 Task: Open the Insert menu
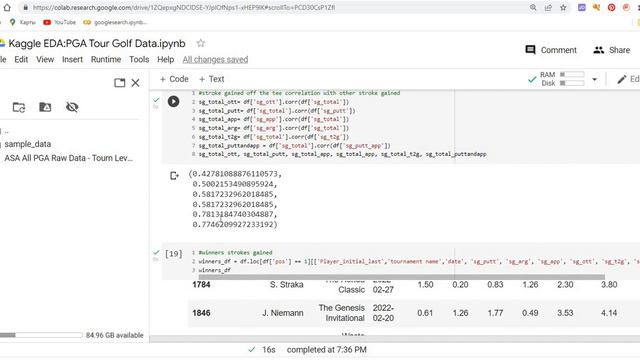click(73, 60)
